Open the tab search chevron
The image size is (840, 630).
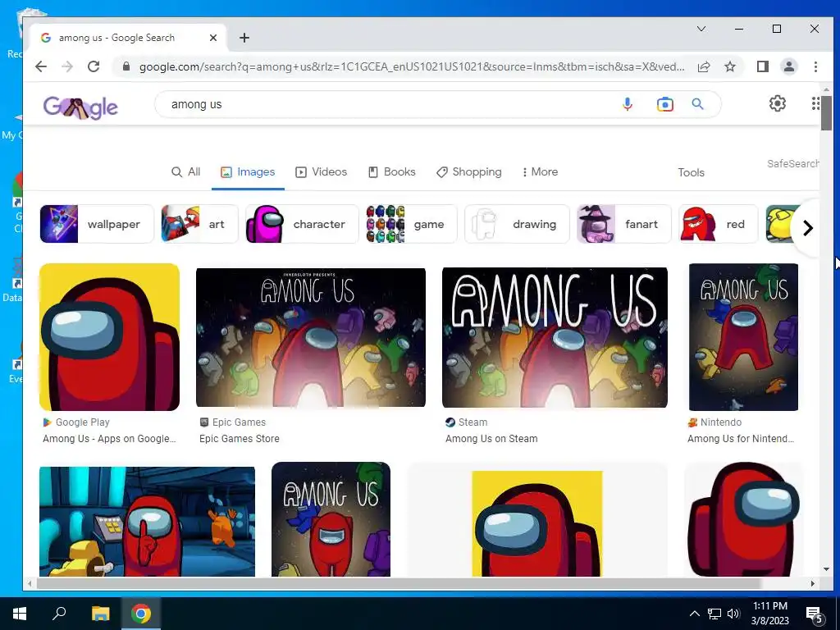pos(701,29)
